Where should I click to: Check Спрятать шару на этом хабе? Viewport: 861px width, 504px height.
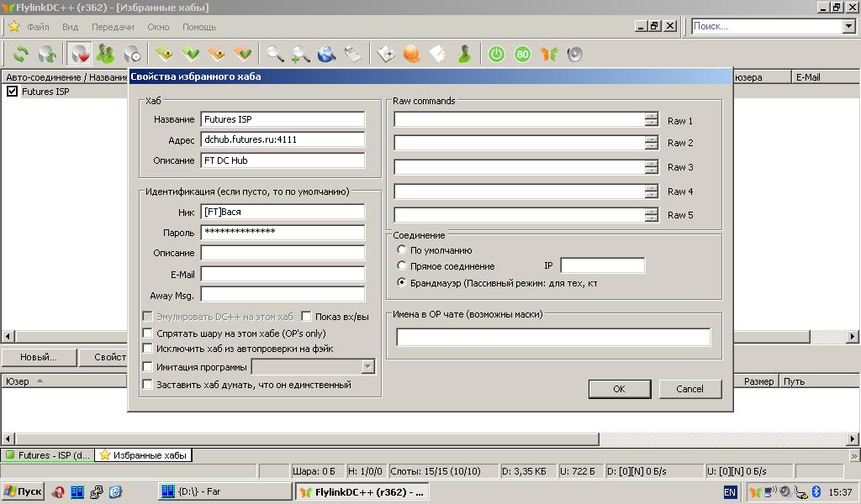click(x=147, y=333)
